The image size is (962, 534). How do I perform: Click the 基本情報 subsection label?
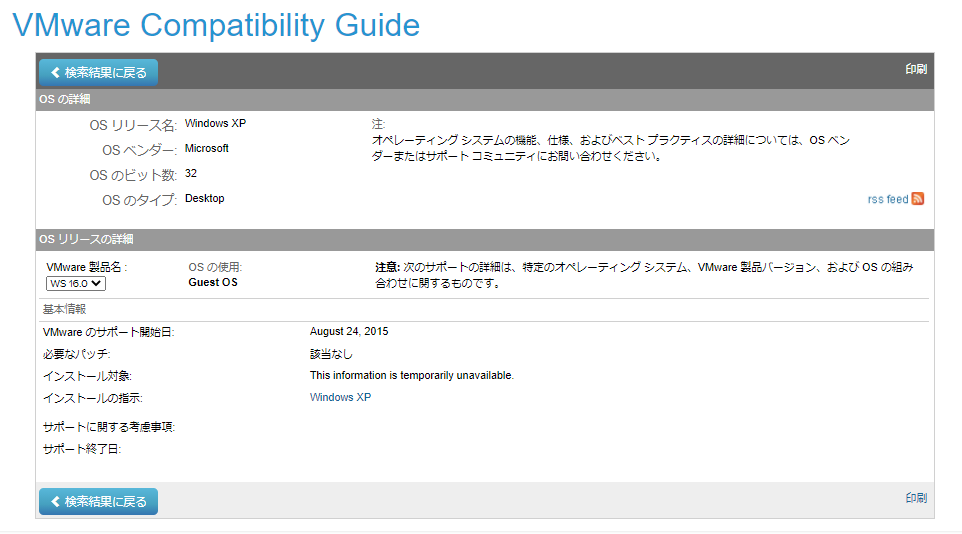click(x=64, y=309)
